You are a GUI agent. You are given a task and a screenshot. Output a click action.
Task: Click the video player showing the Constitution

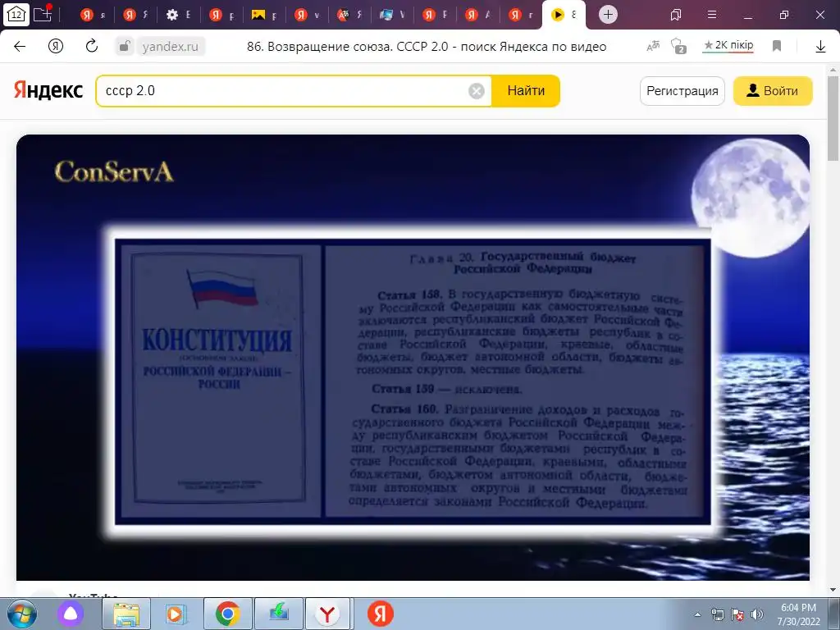tap(413, 358)
